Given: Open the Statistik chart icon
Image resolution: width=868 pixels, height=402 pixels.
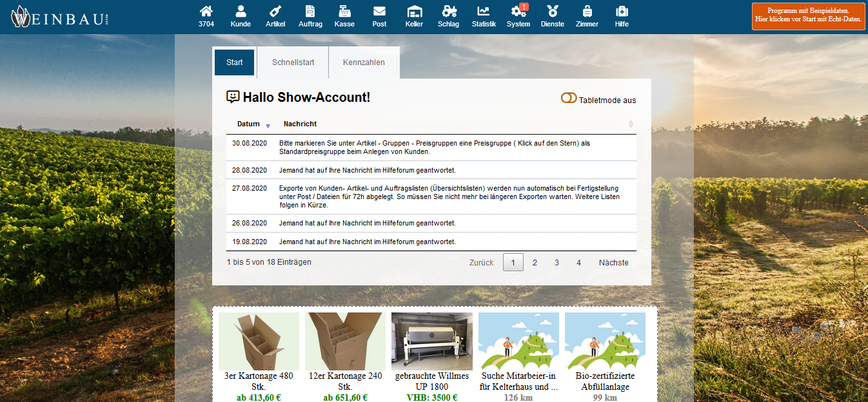Looking at the screenshot, I should 483,12.
